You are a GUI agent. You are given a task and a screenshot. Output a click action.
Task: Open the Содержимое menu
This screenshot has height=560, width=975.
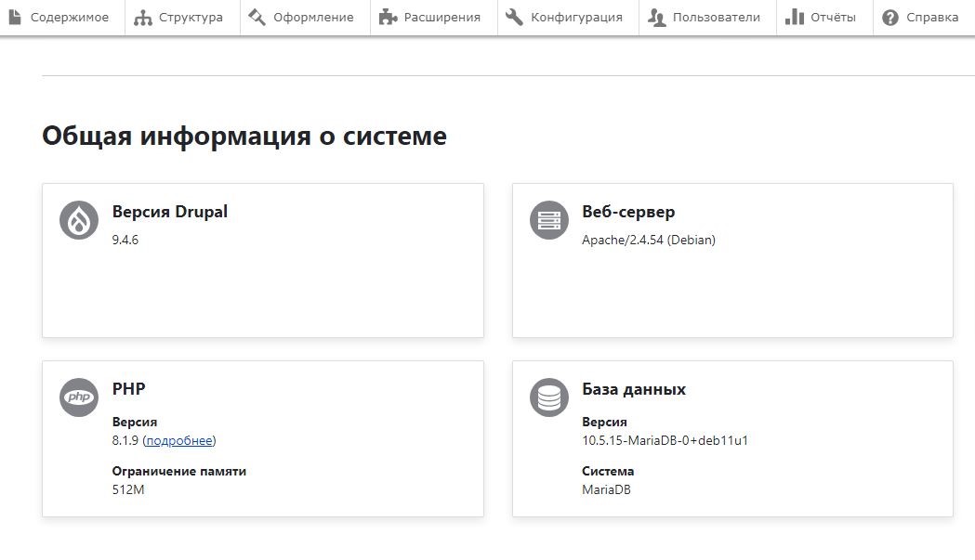click(62, 18)
